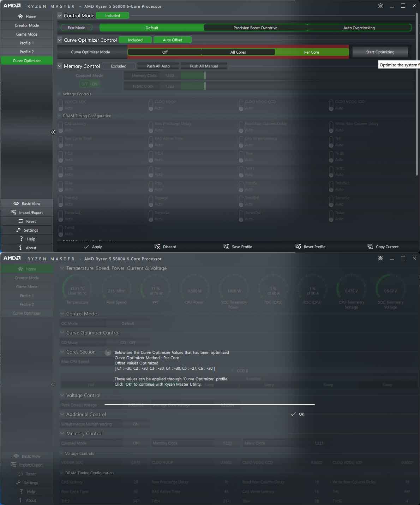Select Default control mode
Screen dimensions: 420x505
(x=152, y=28)
